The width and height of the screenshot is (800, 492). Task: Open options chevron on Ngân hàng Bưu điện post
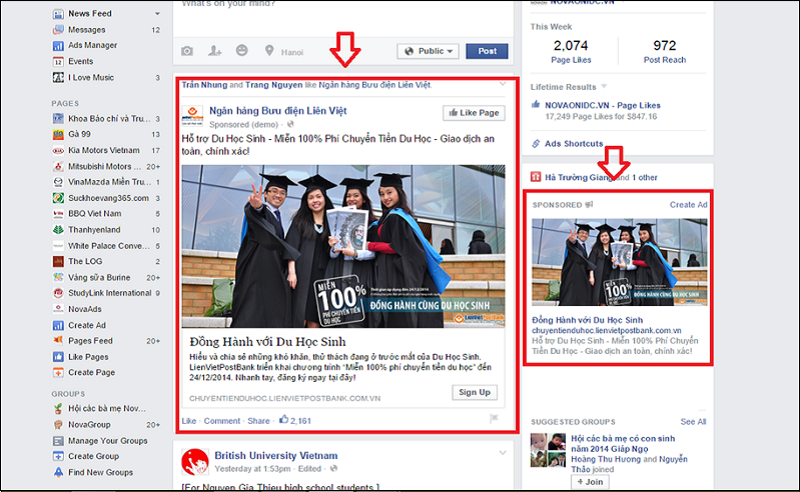tap(502, 88)
